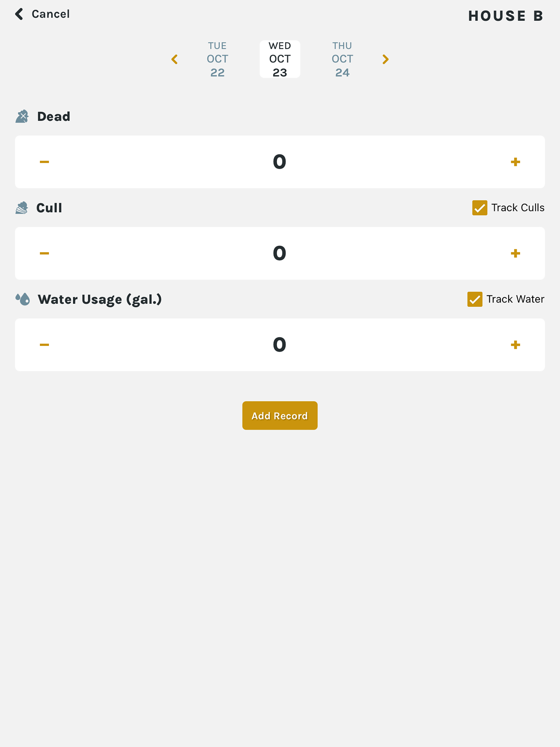Increase Water Usage with plus icon
560x747 pixels.
(x=515, y=345)
